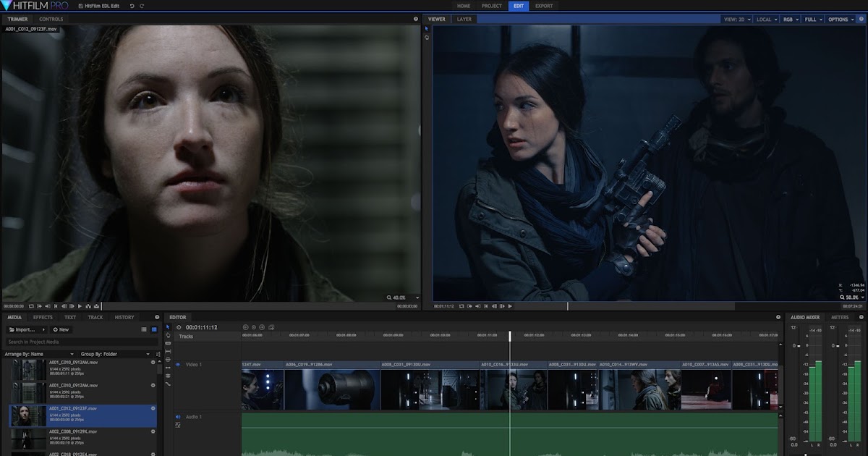Open the Effects panel tab
Image resolution: width=868 pixels, height=456 pixels.
[43, 317]
